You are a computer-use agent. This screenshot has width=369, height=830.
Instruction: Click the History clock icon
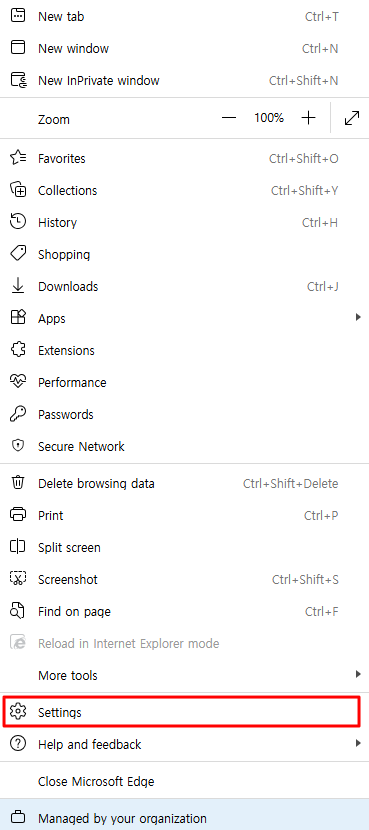(18, 222)
